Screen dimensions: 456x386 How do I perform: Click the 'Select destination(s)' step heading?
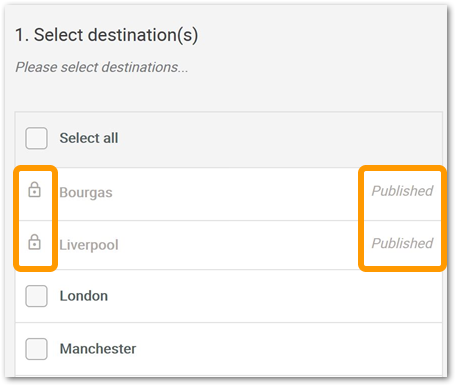(107, 35)
